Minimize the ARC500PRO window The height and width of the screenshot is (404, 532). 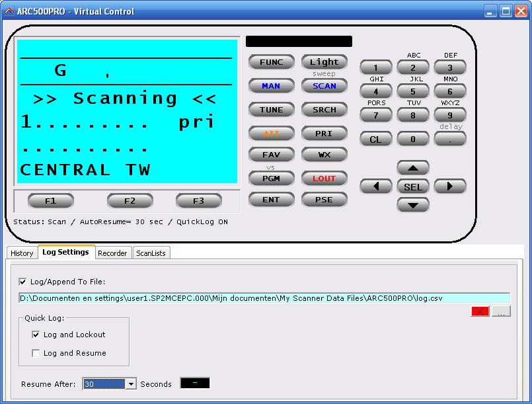point(489,11)
